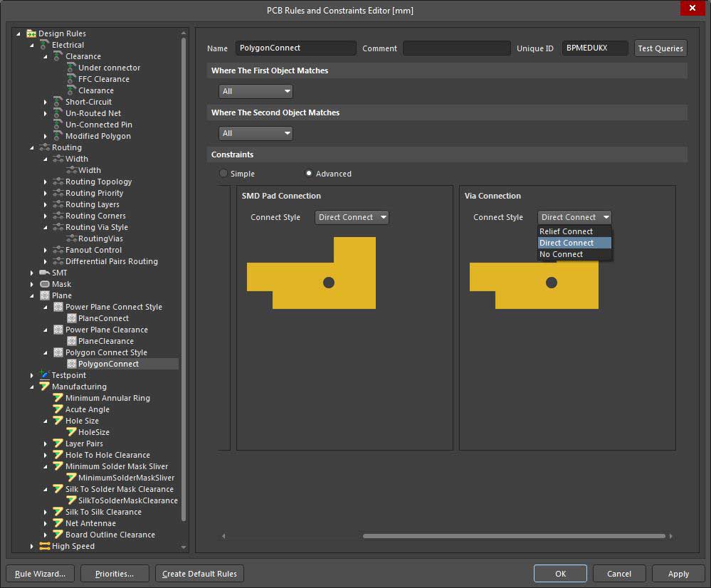Click the SMT category icon
Image resolution: width=711 pixels, height=588 pixels.
tap(45, 273)
